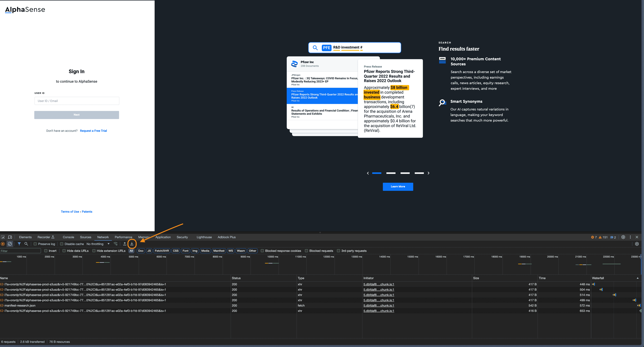The width and height of the screenshot is (644, 347).
Task: Toggle the device toolbar icon
Action: point(10,237)
